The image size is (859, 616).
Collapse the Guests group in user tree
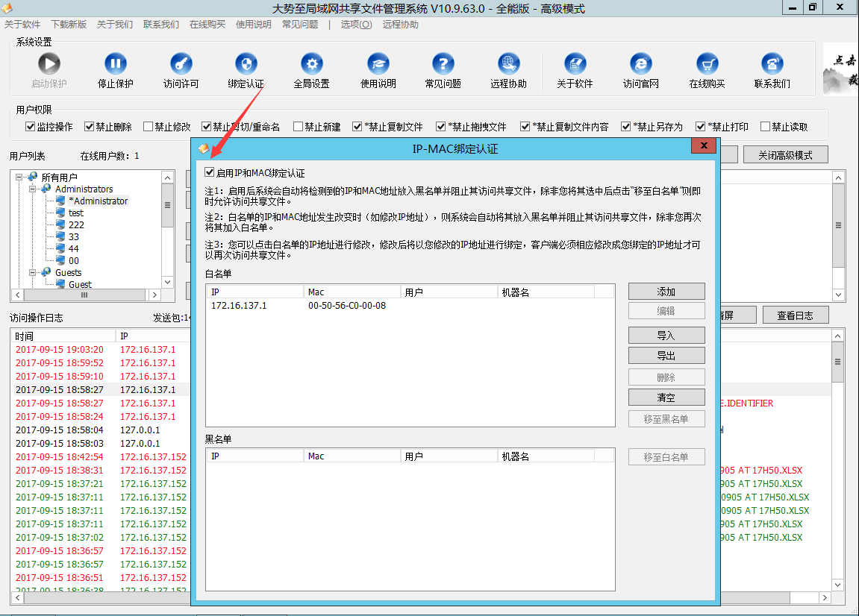pos(34,273)
